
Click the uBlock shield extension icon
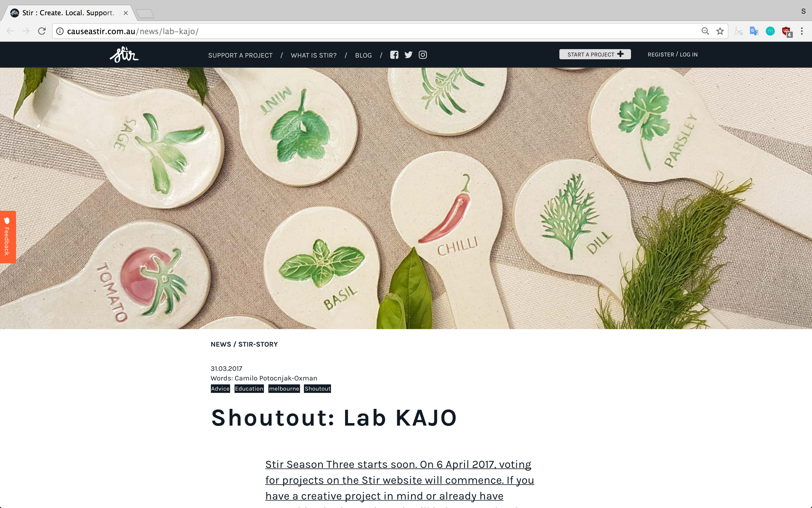[x=786, y=32]
